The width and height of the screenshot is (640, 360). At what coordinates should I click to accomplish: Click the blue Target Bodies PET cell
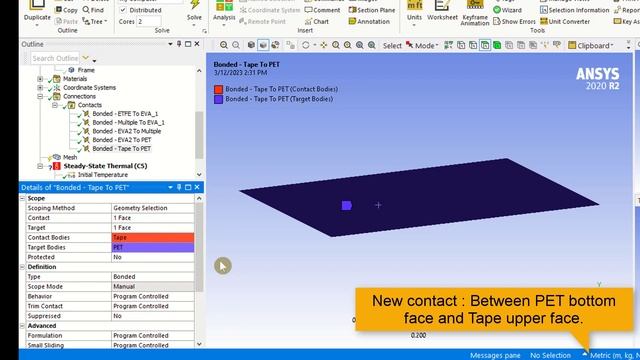[x=153, y=247]
